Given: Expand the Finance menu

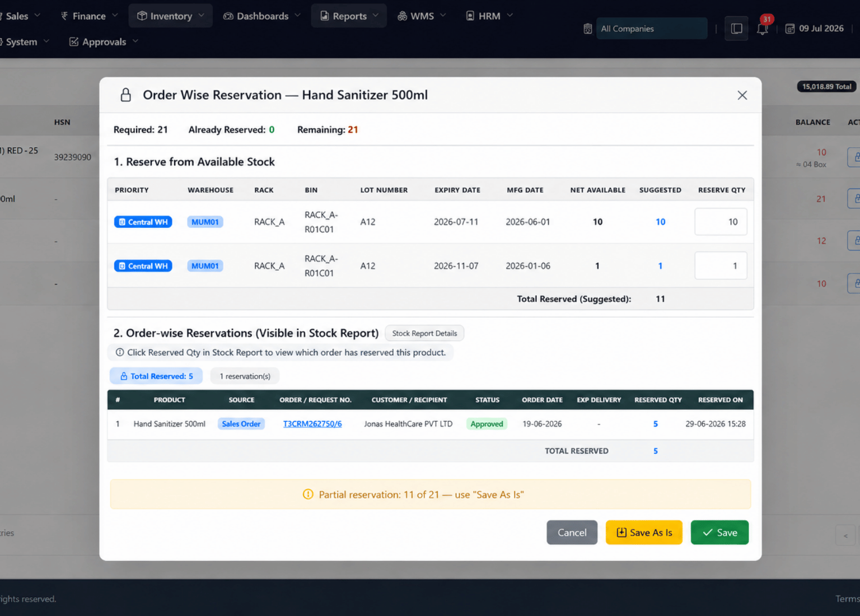Looking at the screenshot, I should 88,16.
